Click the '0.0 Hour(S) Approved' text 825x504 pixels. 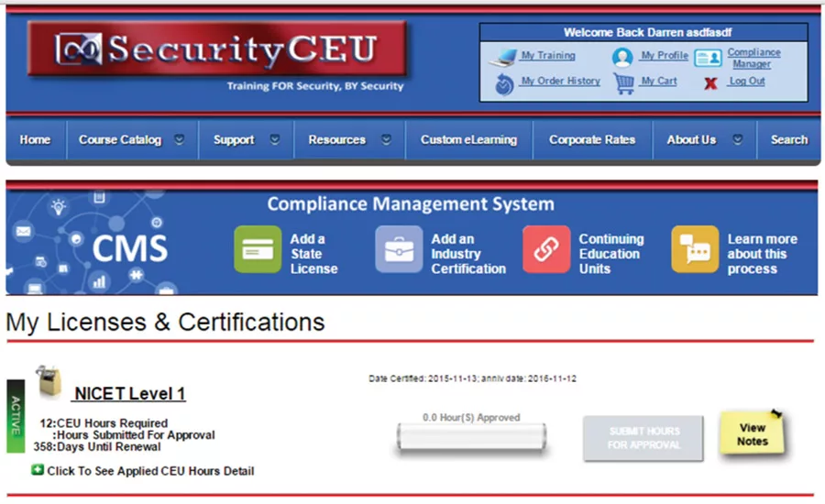471,417
